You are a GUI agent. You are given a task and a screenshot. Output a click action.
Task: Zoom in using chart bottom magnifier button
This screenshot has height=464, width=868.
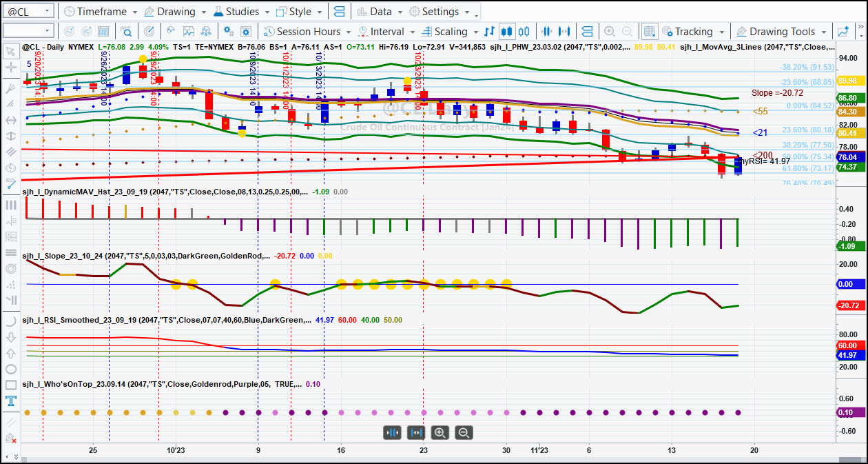coord(440,433)
